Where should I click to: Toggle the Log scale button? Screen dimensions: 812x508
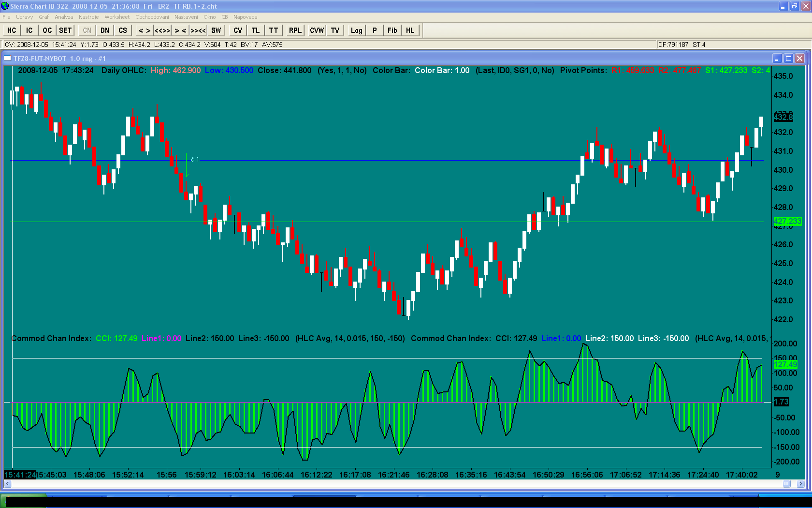coord(356,30)
